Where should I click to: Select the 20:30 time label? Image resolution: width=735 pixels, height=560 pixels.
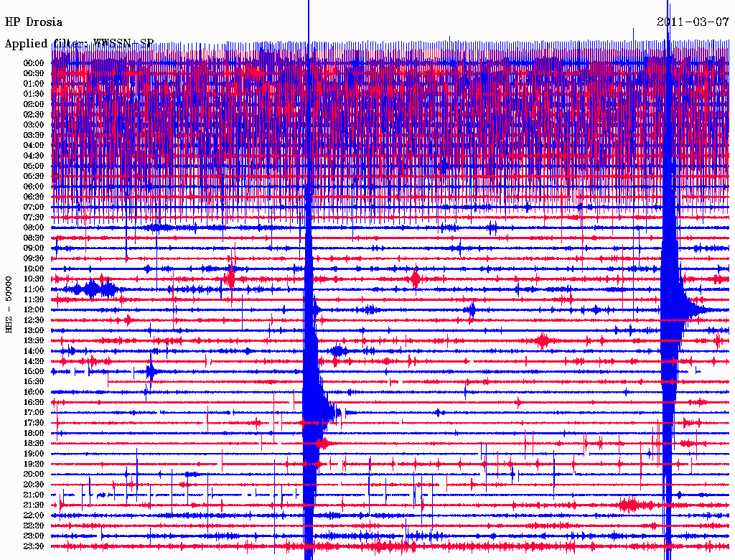(x=34, y=485)
